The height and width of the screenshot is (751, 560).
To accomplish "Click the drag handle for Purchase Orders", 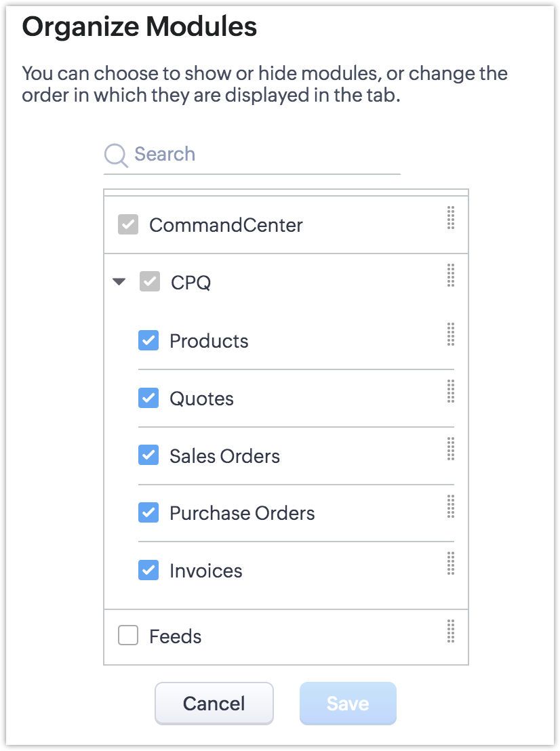I will pos(451,506).
